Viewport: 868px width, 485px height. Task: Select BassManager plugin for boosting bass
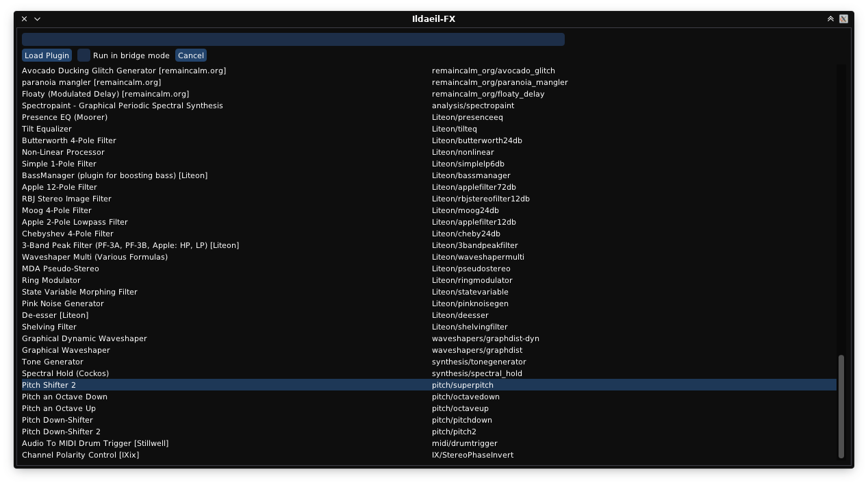pos(114,175)
